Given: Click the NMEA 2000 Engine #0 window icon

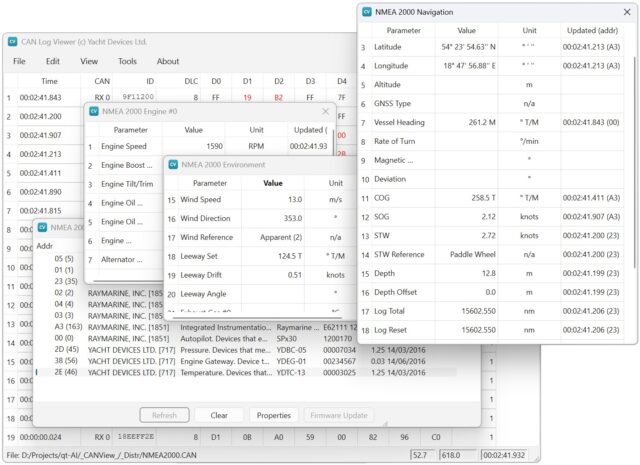Looking at the screenshot, I should (93, 111).
